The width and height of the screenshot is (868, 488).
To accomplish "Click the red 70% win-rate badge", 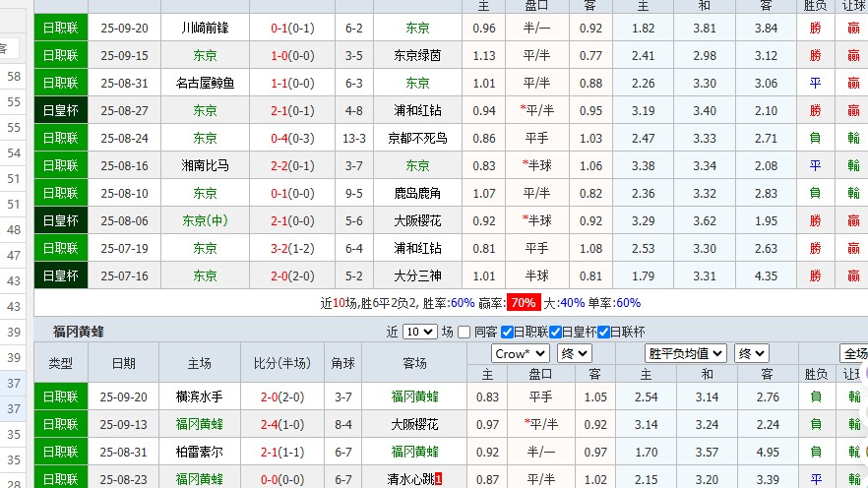I will (x=523, y=303).
